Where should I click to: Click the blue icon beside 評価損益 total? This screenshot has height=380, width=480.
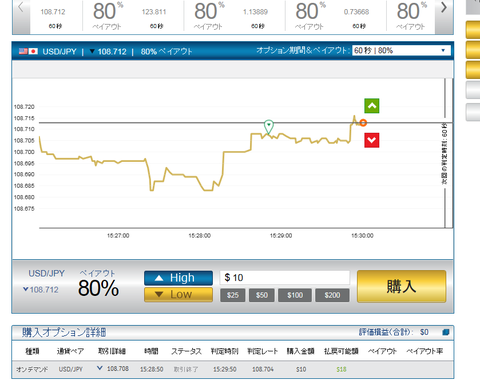tap(446, 332)
